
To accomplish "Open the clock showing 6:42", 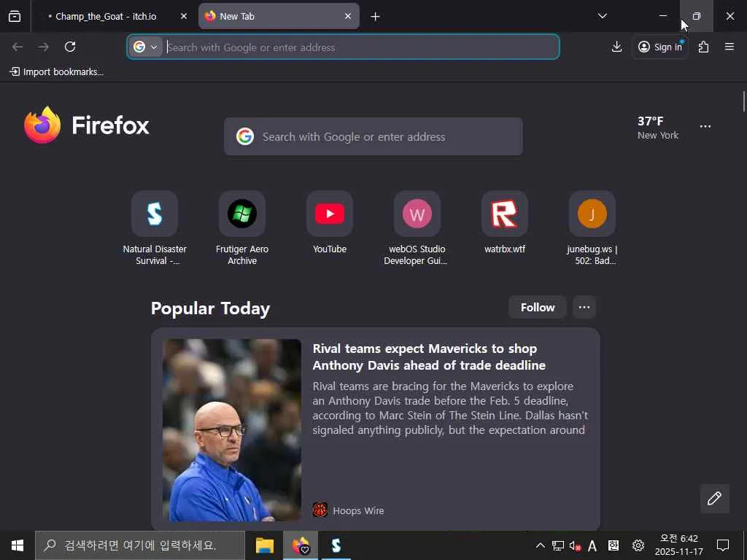I will pyautogui.click(x=679, y=545).
